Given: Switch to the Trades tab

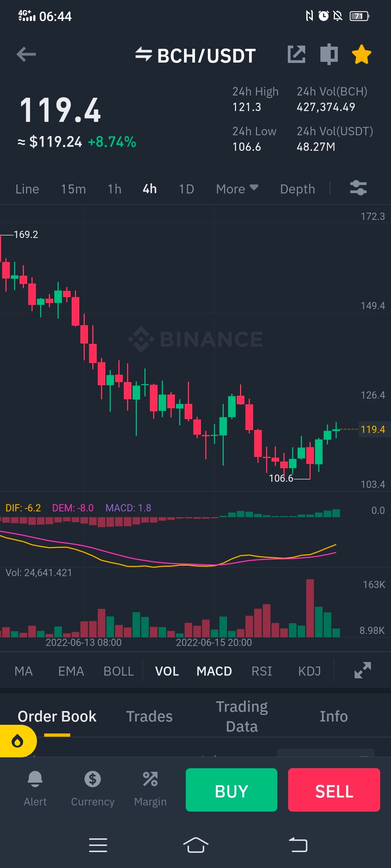Looking at the screenshot, I should [149, 716].
